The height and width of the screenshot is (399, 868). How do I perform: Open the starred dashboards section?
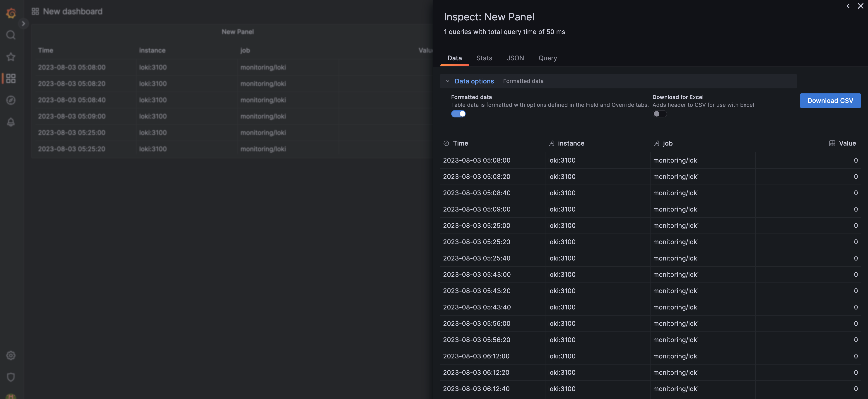(11, 57)
